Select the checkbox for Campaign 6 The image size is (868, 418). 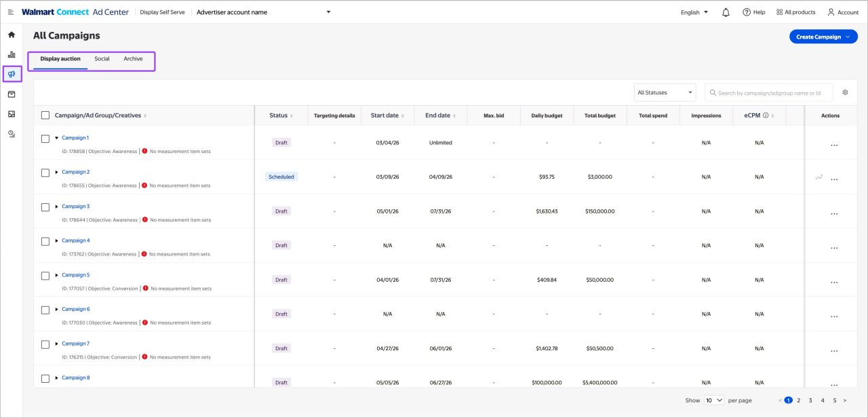45,310
